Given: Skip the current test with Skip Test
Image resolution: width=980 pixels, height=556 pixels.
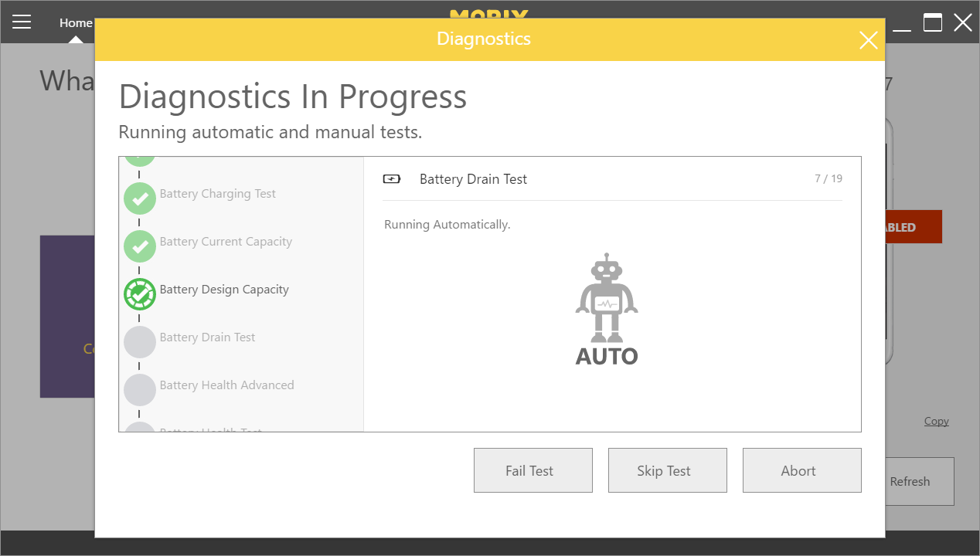Looking at the screenshot, I should pos(668,470).
